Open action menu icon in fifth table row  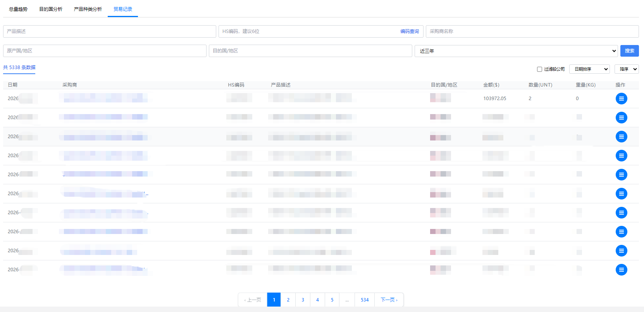(621, 175)
